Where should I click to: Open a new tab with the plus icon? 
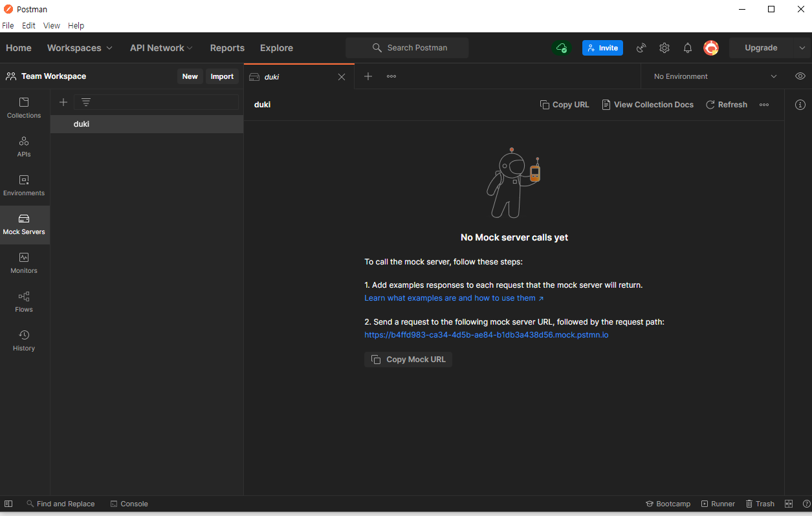coord(368,76)
